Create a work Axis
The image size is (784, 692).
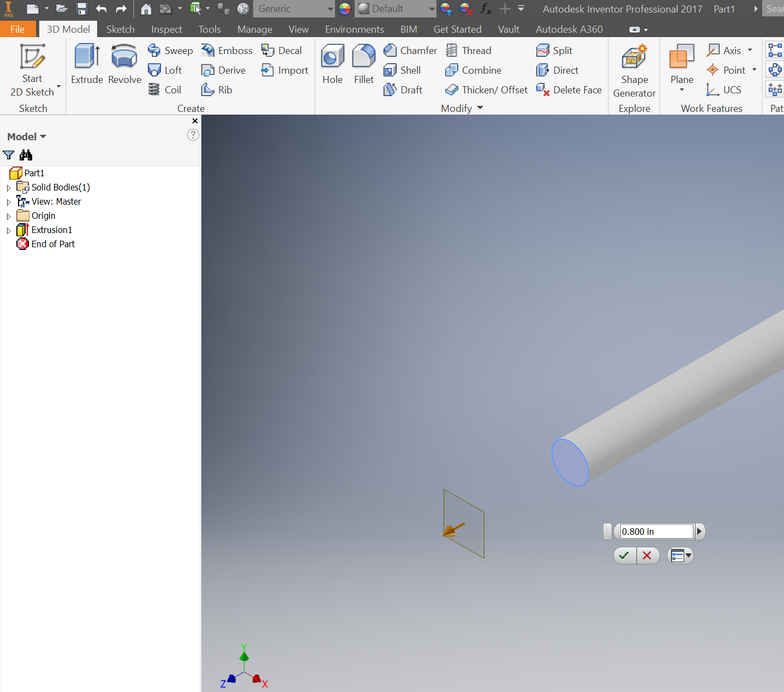coord(724,51)
